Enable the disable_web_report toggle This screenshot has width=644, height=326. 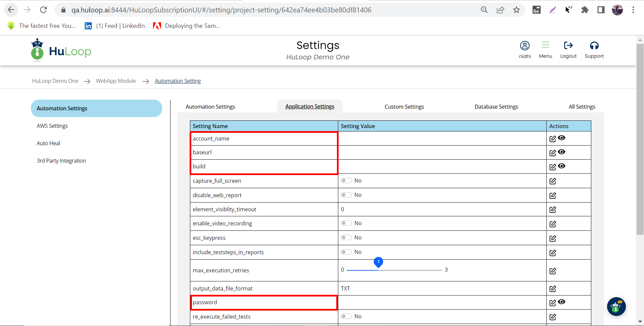[x=346, y=195]
